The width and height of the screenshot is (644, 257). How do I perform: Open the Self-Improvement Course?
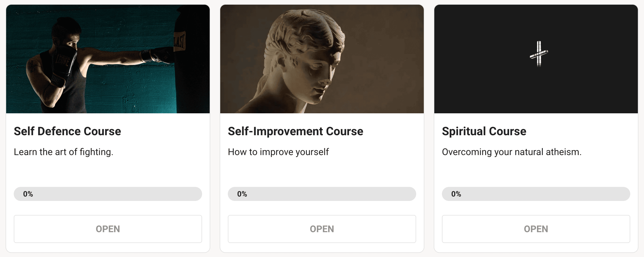322,229
